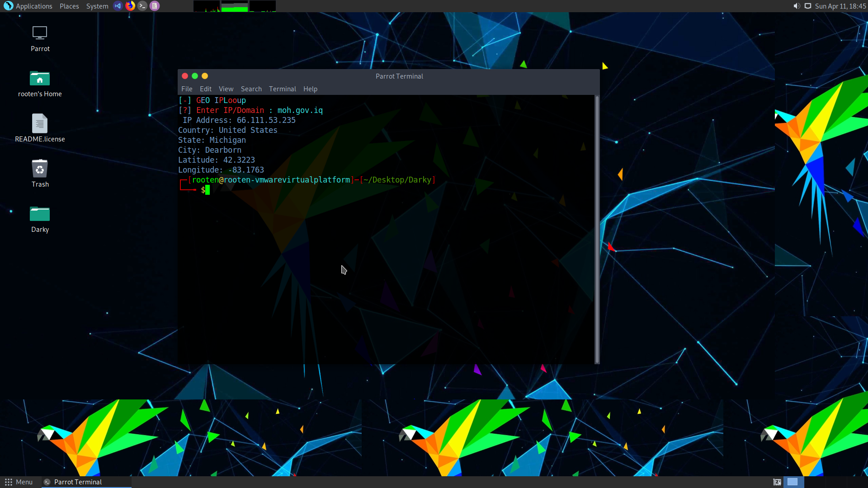Click the Menu button in bottom panel
Screen dimensions: 868x488
pyautogui.click(x=19, y=482)
